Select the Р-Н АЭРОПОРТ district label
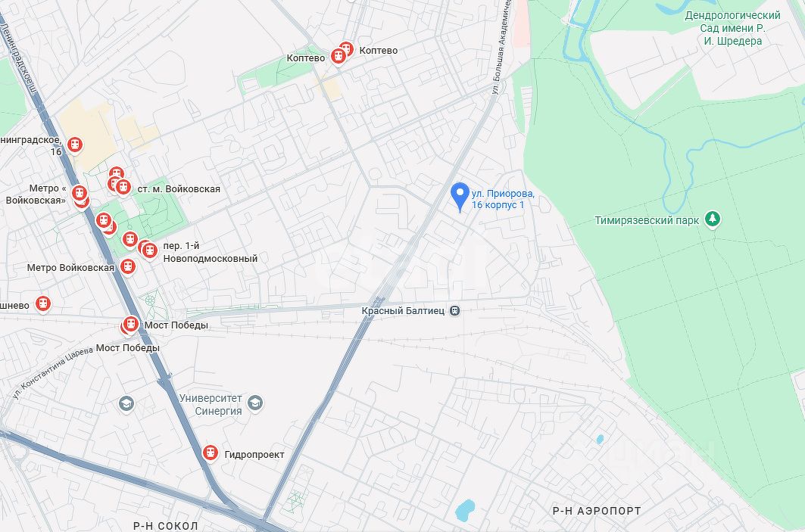Screen dimensions: 805x532 (597, 511)
